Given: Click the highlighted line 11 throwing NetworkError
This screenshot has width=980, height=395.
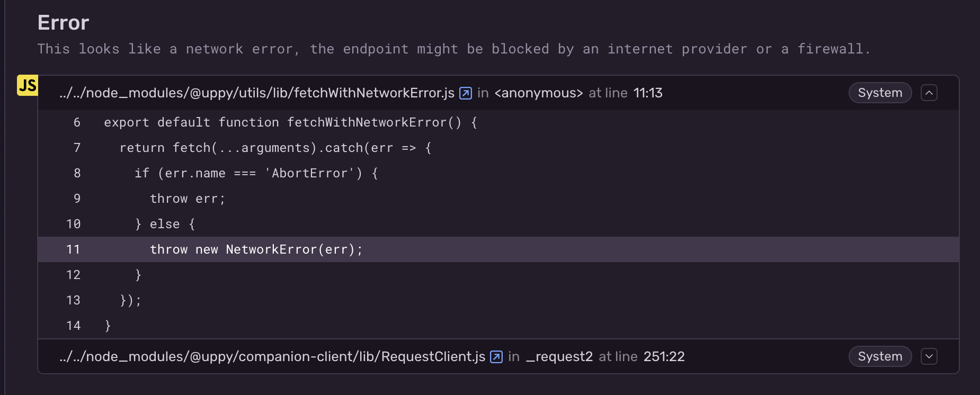Looking at the screenshot, I should [256, 249].
